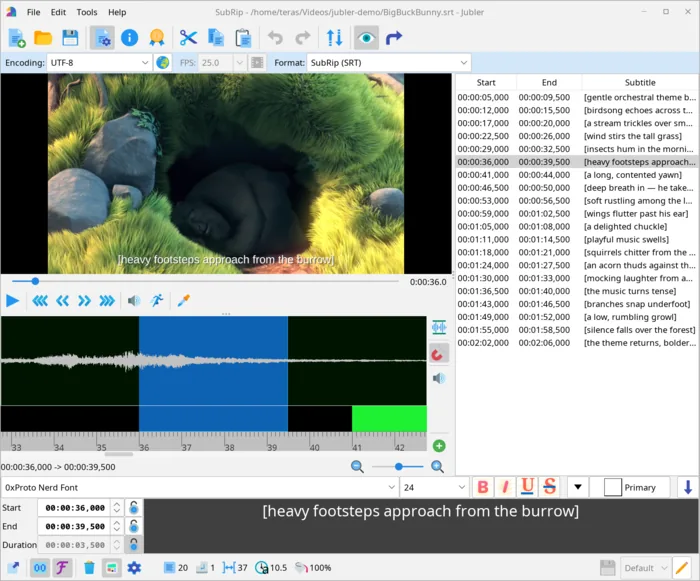Toggle underline formatting

(527, 487)
